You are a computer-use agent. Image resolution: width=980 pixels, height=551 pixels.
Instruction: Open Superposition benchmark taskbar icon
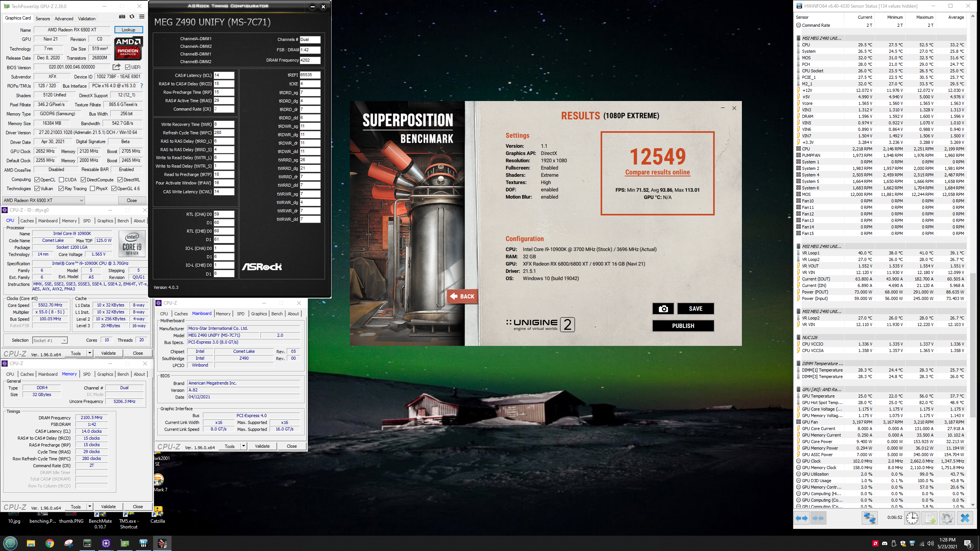click(162, 543)
